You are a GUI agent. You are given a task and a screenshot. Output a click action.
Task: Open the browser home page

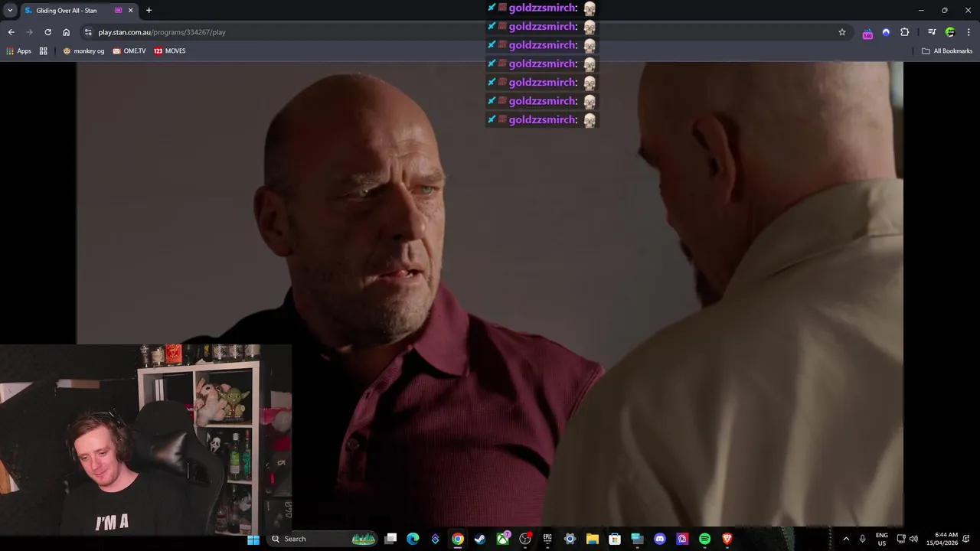pyautogui.click(x=66, y=32)
